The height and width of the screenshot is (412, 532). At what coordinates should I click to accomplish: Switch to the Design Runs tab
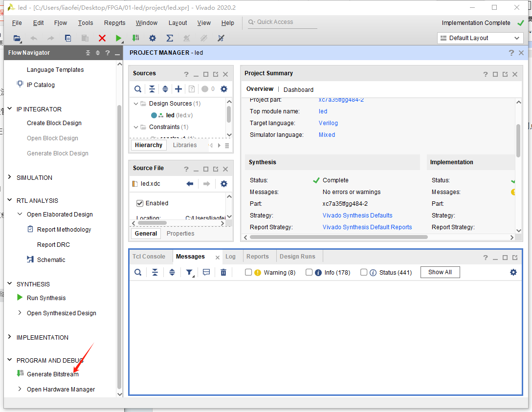click(298, 257)
